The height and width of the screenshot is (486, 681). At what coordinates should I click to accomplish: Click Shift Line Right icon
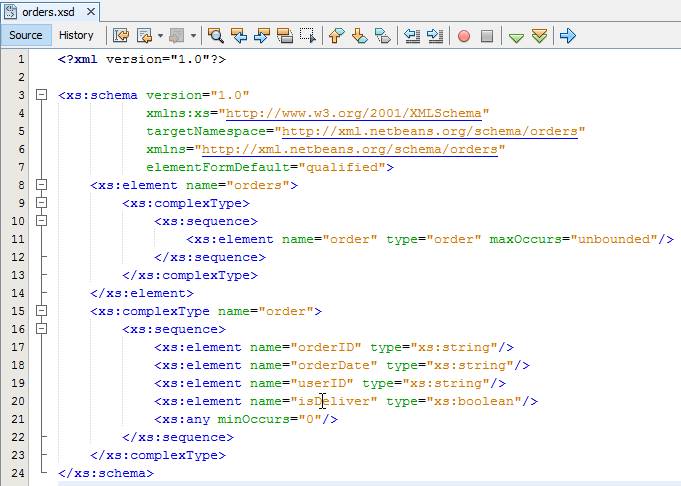[435, 36]
